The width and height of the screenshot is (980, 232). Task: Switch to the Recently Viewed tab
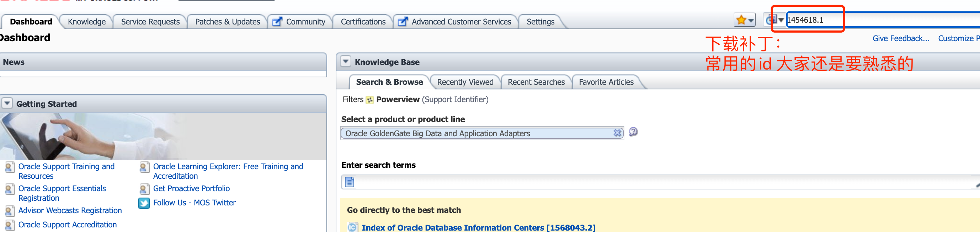pyautogui.click(x=465, y=82)
